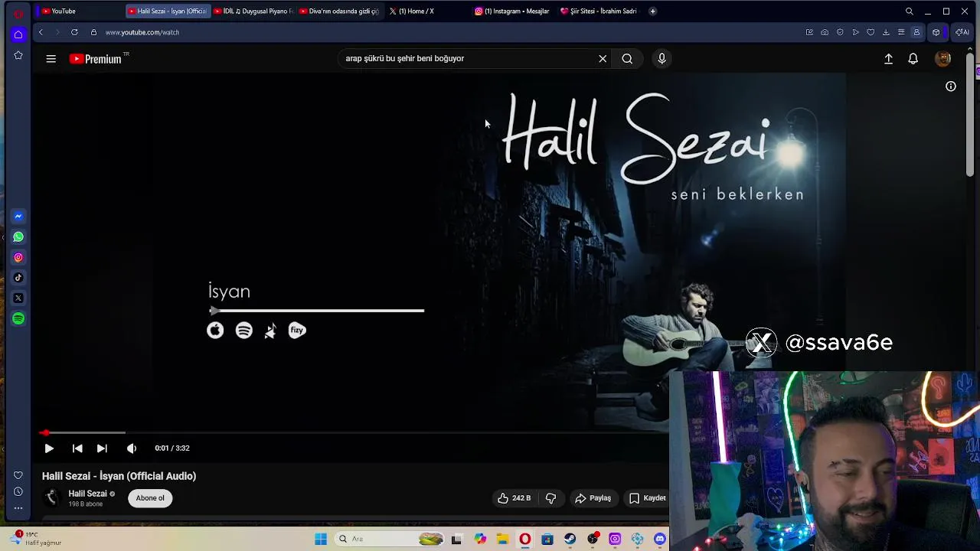The image size is (980, 551).
Task: Go to YouTube Premium home logo
Action: [96, 59]
